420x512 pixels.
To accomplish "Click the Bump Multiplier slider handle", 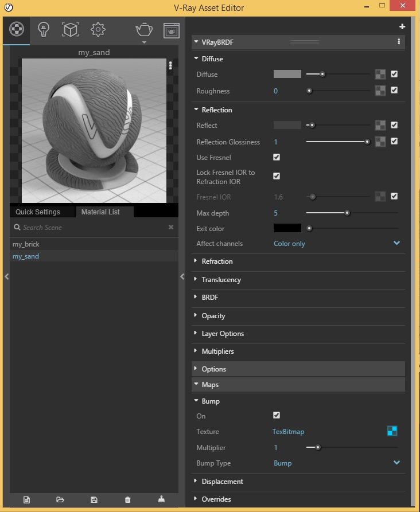I will click(318, 447).
